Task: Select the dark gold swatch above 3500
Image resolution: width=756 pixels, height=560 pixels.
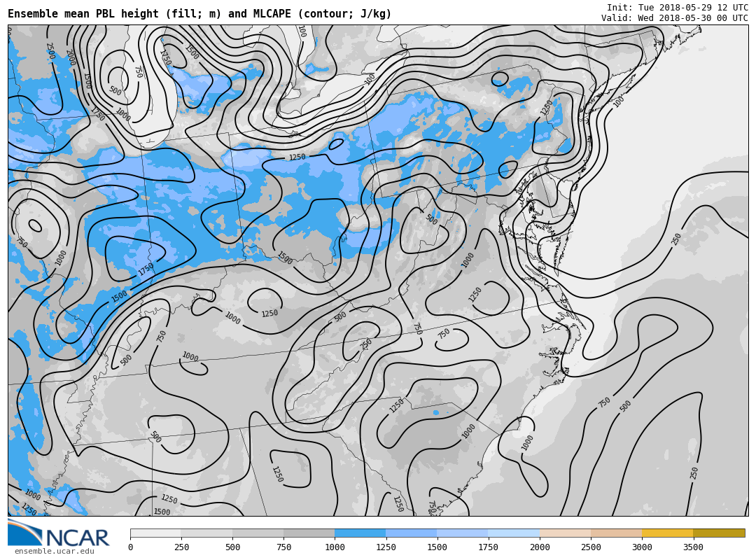Action: (x=719, y=533)
